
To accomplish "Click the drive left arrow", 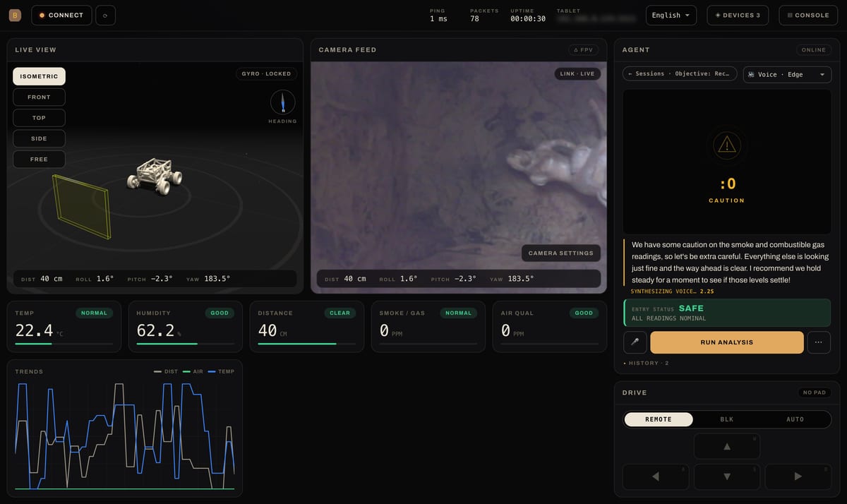I will [x=655, y=476].
